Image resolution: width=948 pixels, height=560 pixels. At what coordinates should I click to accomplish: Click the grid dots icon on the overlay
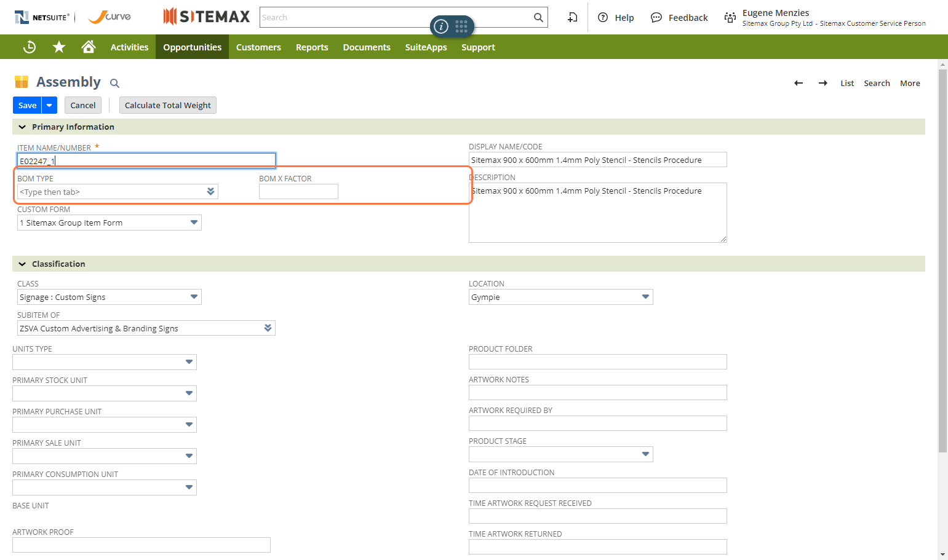[x=461, y=26]
